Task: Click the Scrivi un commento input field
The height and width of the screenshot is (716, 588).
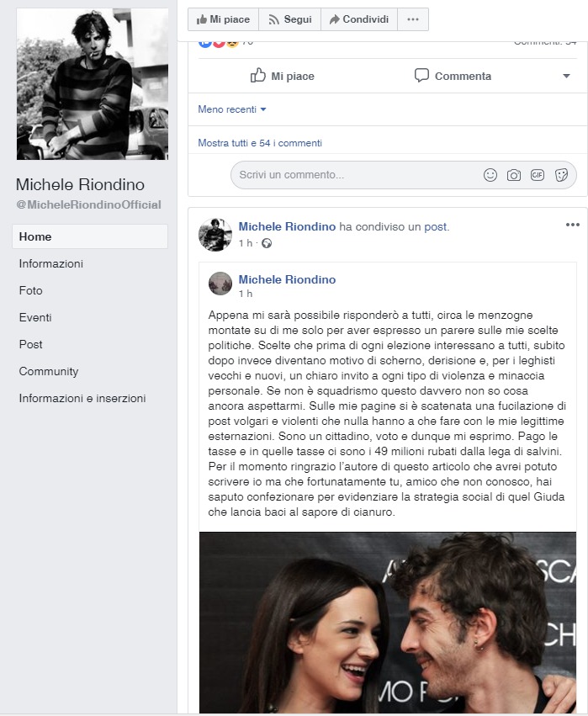Action: point(356,175)
